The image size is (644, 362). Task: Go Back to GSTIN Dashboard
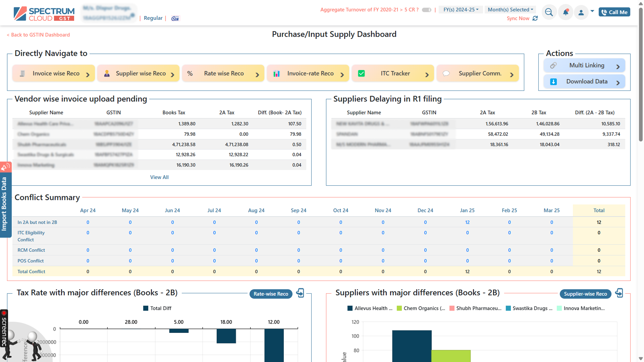[x=39, y=35]
